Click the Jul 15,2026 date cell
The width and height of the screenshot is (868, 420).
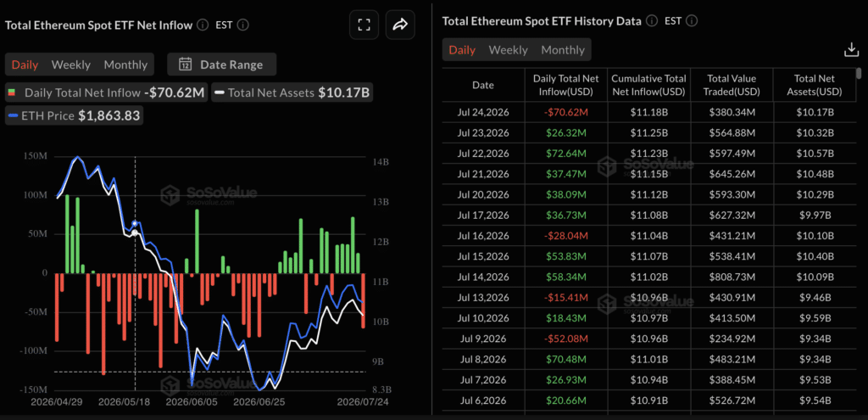click(483, 256)
